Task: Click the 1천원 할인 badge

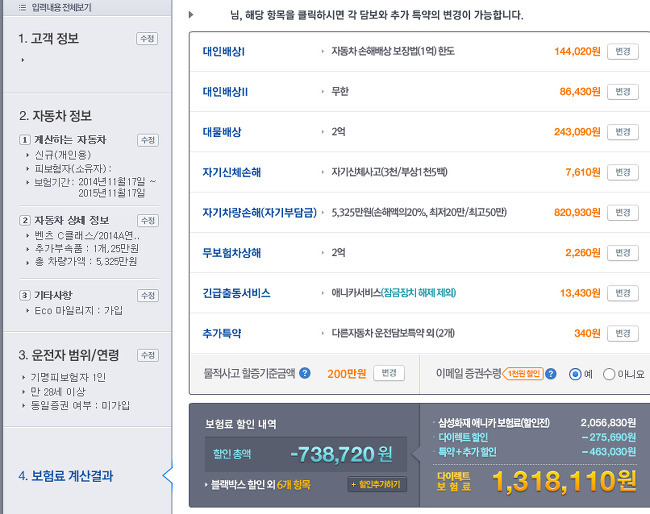Action: click(523, 373)
